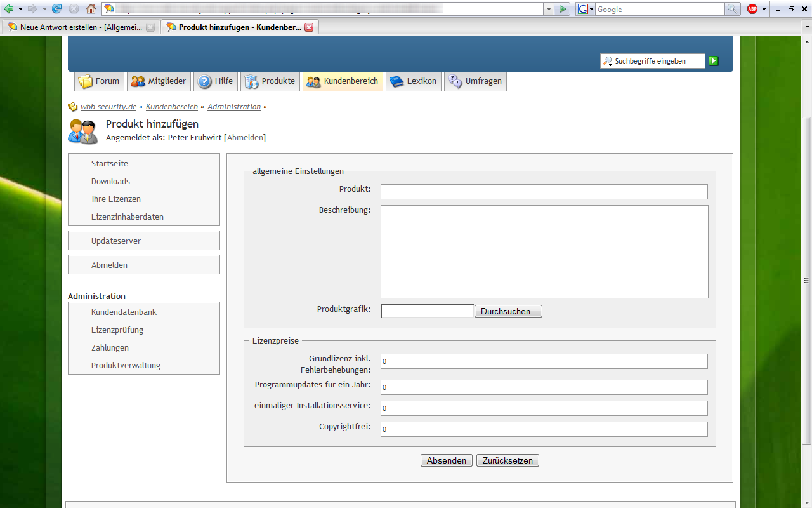Image resolution: width=812 pixels, height=508 pixels.
Task: Open the Forum menu item
Action: click(x=99, y=81)
